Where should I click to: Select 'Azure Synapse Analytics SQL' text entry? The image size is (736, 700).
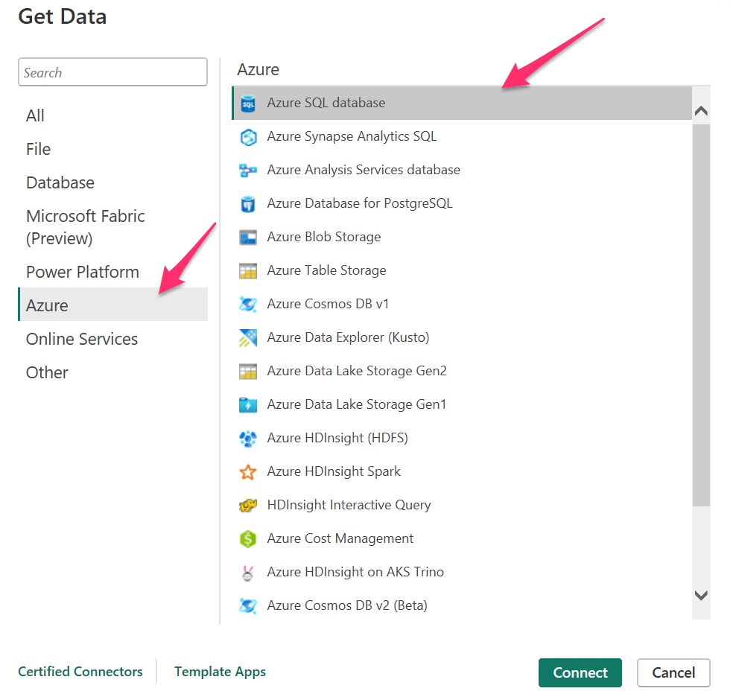(x=352, y=136)
